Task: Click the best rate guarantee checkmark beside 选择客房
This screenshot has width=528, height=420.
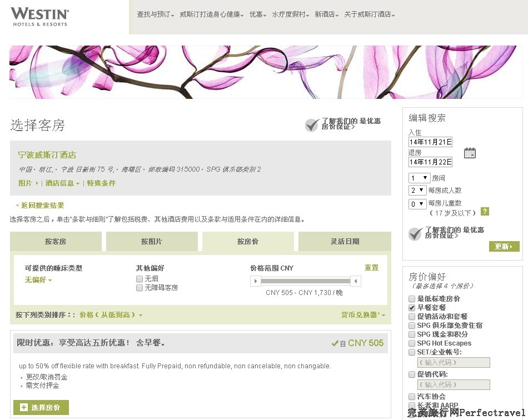Action: [x=311, y=125]
